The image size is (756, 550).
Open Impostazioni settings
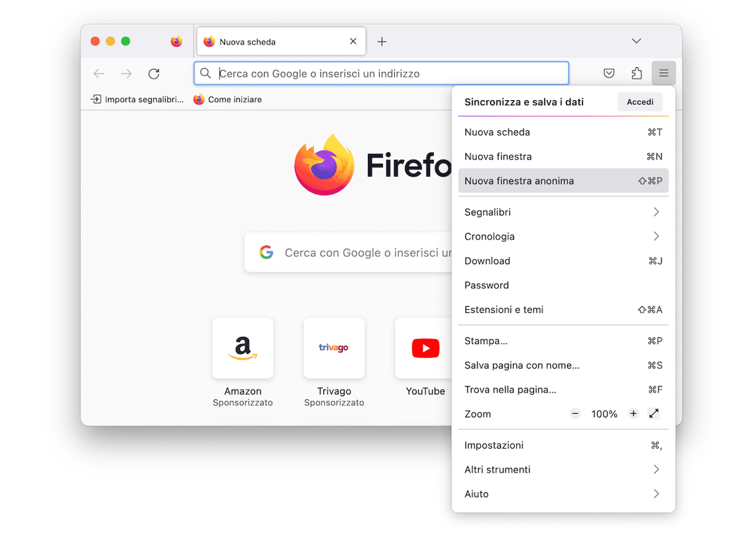point(563,445)
